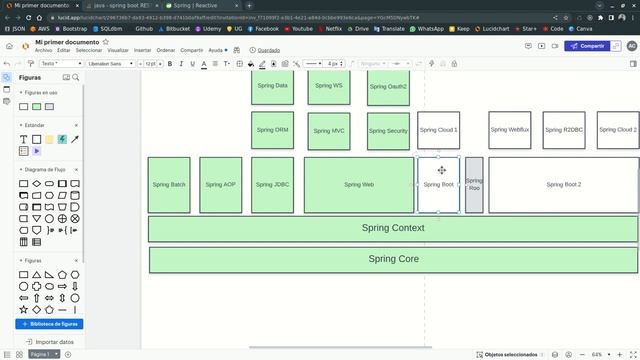Select the green rectangle in shapes in use
The image size is (640, 360).
click(36, 107)
